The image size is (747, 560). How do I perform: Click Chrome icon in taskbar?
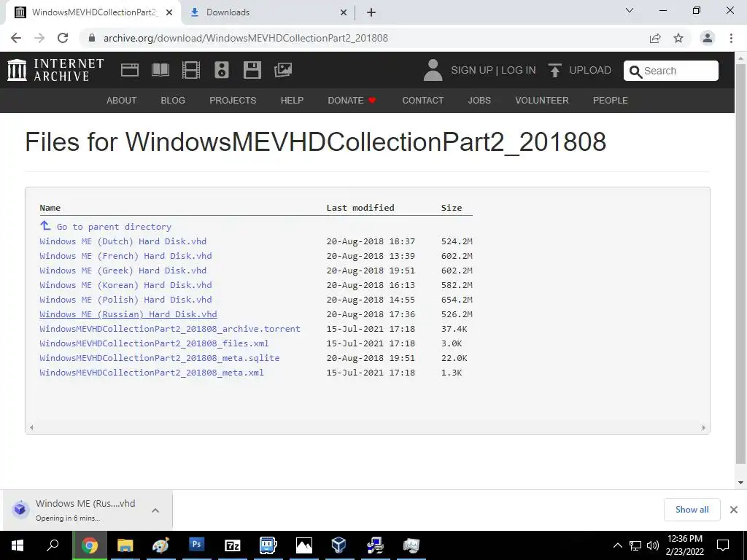(x=89, y=545)
